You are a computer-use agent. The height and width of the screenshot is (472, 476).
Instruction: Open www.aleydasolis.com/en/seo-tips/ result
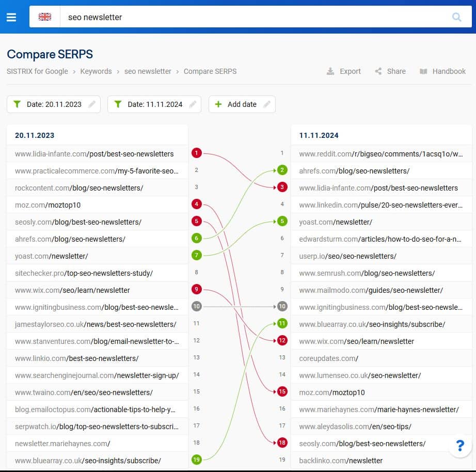[x=355, y=427]
